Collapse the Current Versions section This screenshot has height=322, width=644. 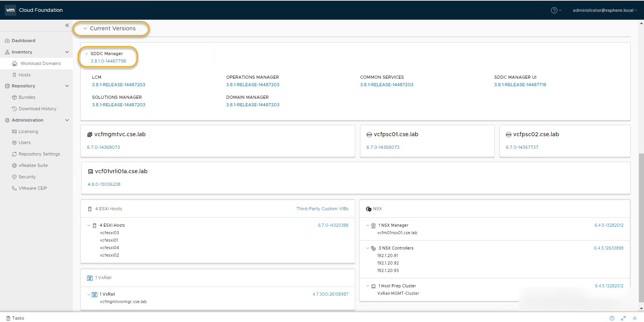click(x=85, y=29)
